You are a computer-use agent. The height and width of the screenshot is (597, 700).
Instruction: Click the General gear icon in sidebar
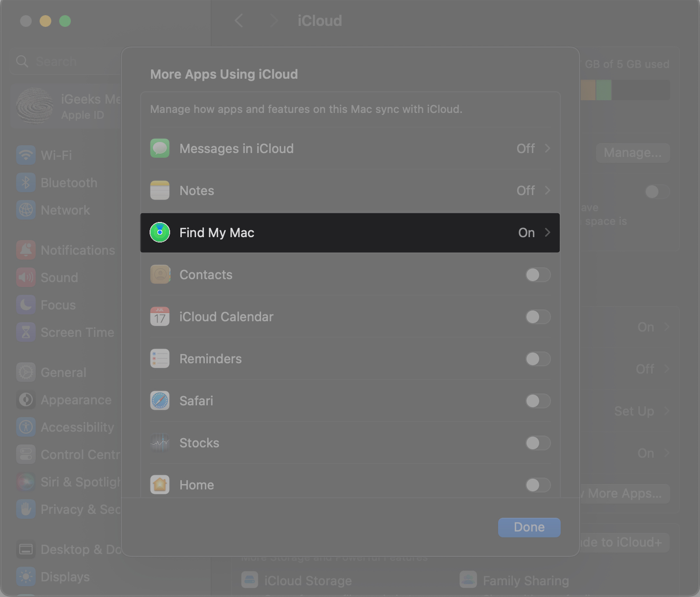(x=26, y=373)
